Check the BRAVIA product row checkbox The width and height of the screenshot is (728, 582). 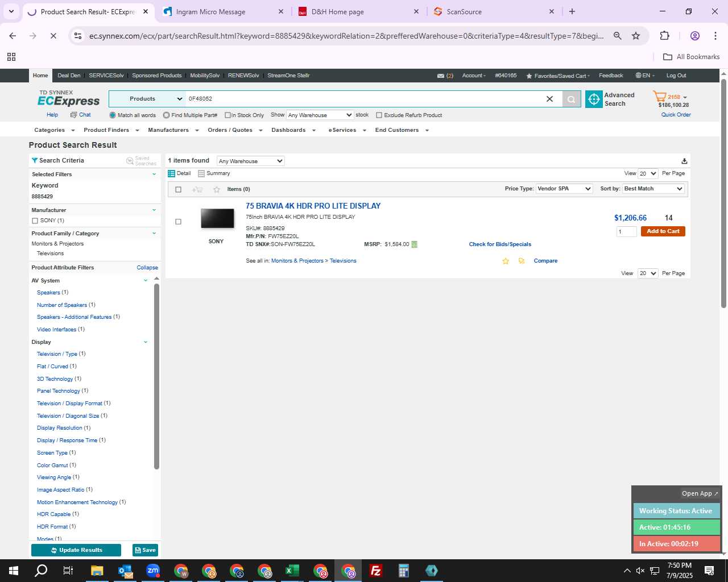coord(178,222)
